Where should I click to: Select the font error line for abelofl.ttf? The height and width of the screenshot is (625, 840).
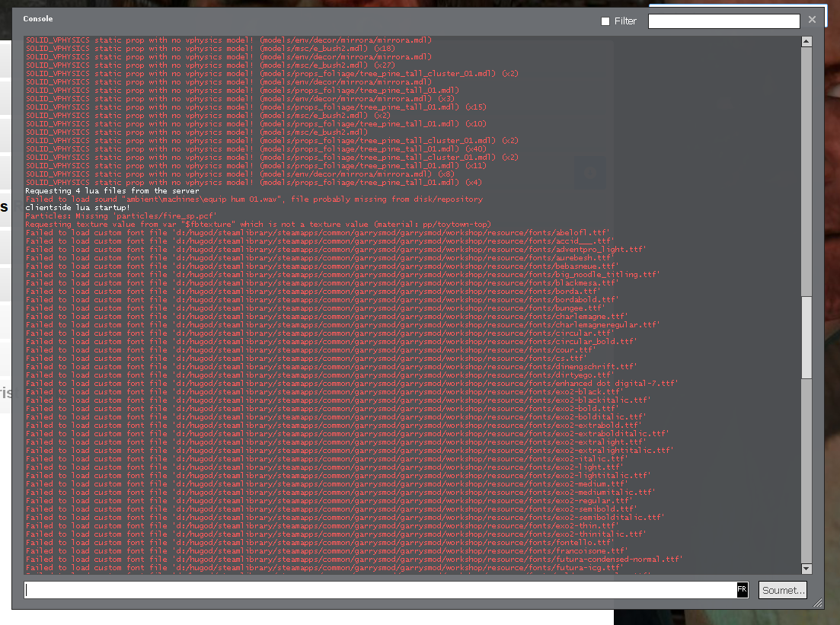[318, 232]
